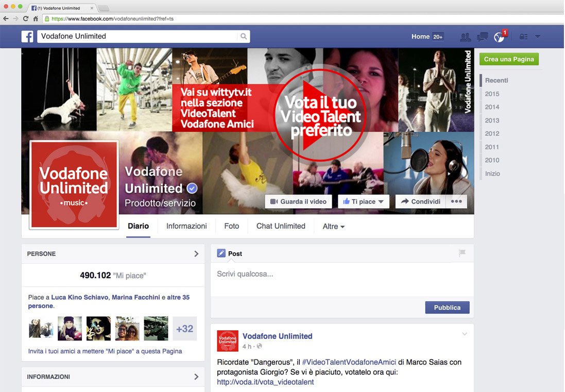
Task: Open the voda.it/vota_videotalent link
Action: (x=265, y=382)
